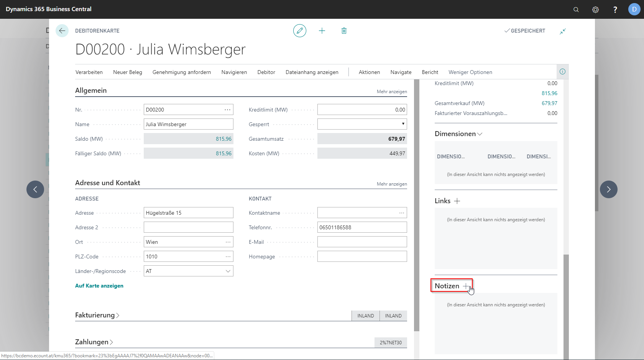644x360 pixels.
Task: Click the factbox pane vertical scrollbar
Action: pos(566,307)
